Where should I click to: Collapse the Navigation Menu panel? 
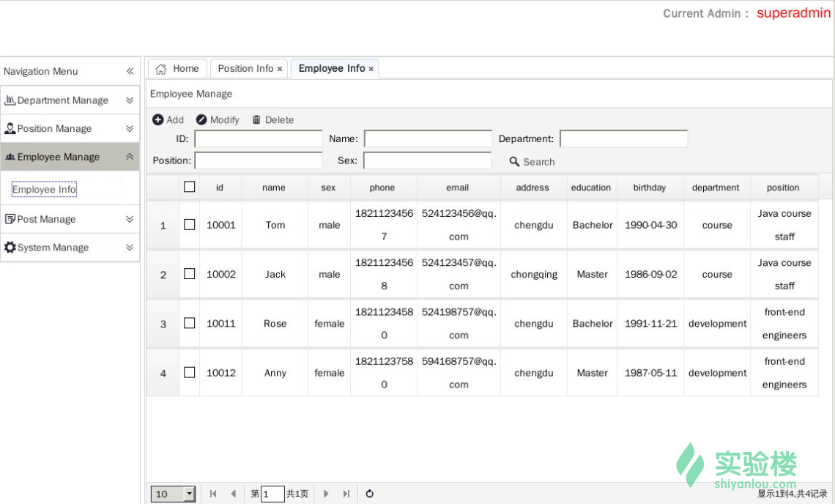pos(130,71)
